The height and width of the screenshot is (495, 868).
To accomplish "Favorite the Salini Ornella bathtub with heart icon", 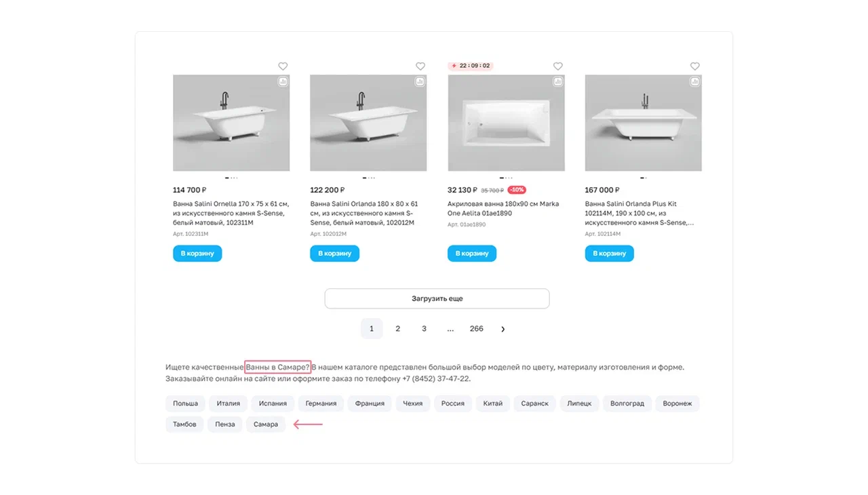I will (283, 66).
